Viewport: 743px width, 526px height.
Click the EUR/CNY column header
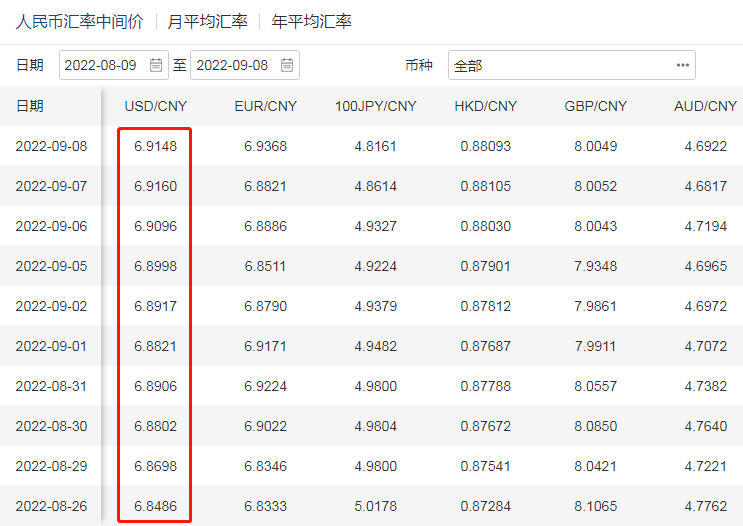point(265,106)
